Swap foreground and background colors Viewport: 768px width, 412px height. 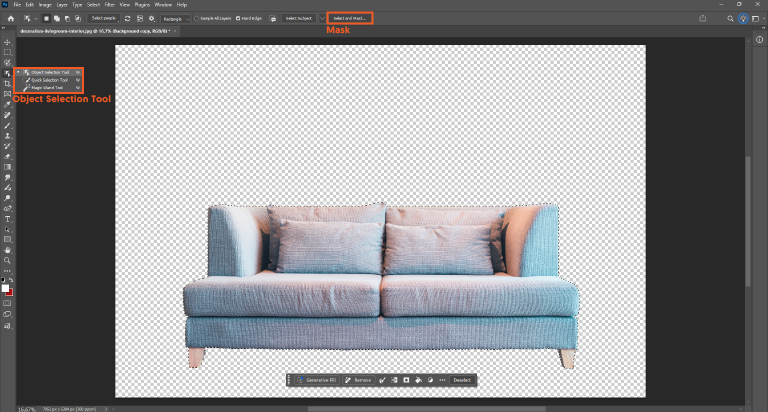pos(11,280)
